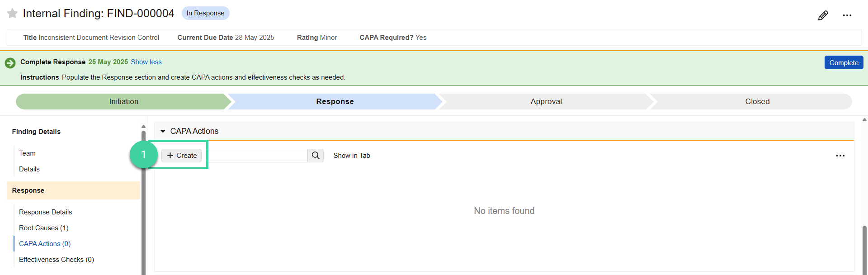Image resolution: width=868 pixels, height=275 pixels.
Task: Click the due date 28 May 2025
Action: click(x=255, y=38)
